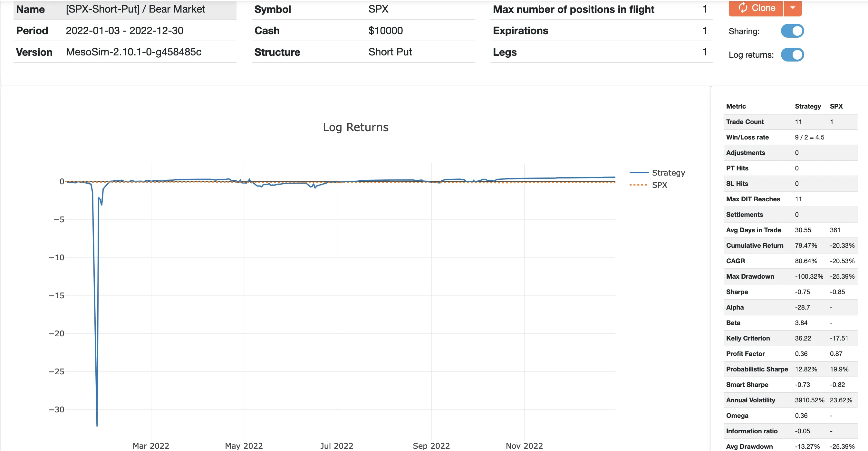Image resolution: width=868 pixels, height=451 pixels.
Task: Click the Cash value $10000
Action: [385, 31]
